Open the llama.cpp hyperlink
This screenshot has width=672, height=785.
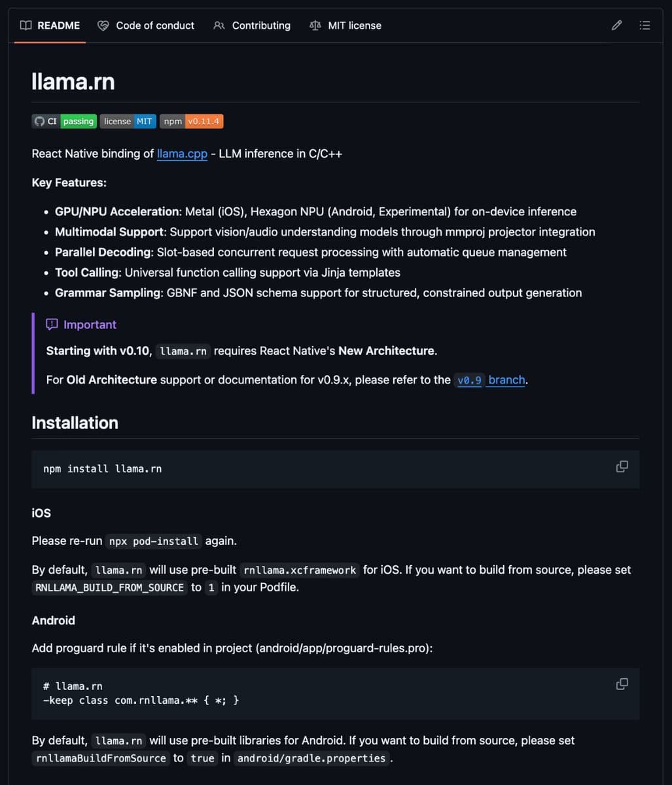click(x=182, y=154)
